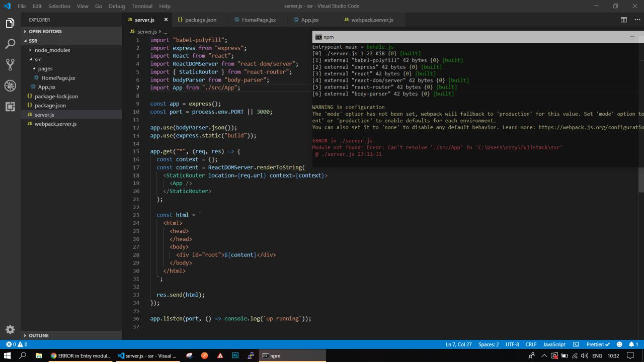Image resolution: width=644 pixels, height=362 pixels.
Task: Select server.js in the explorer tree
Action: pyautogui.click(x=71, y=115)
